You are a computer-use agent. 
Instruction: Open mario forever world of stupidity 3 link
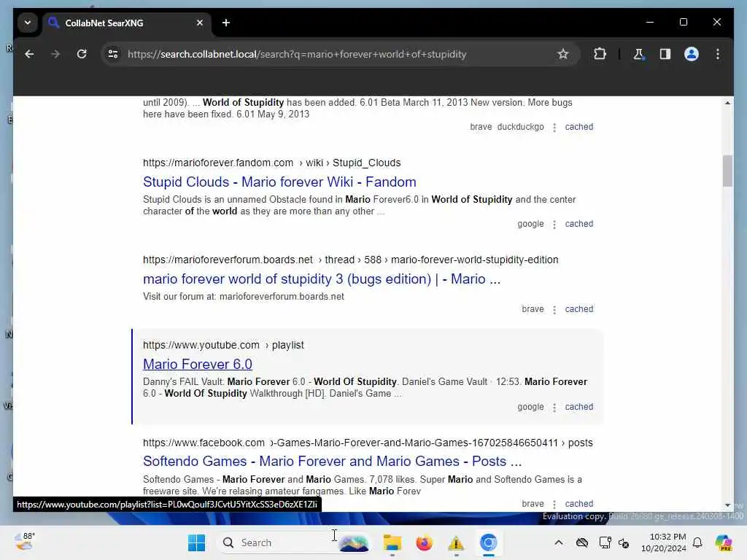click(x=322, y=279)
